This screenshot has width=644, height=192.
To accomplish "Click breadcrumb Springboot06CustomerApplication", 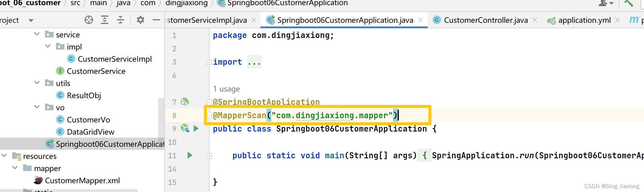I will (x=287, y=3).
